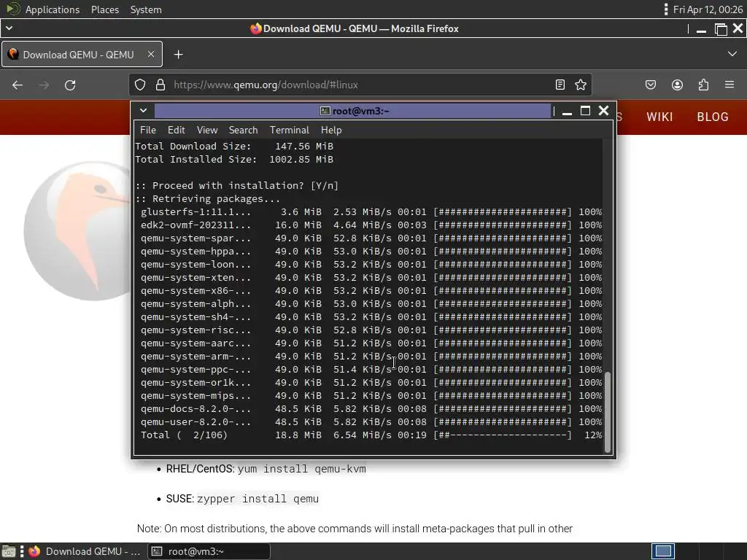
Task: Click 'yum install qemu-kvm' command text
Action: tap(301, 469)
